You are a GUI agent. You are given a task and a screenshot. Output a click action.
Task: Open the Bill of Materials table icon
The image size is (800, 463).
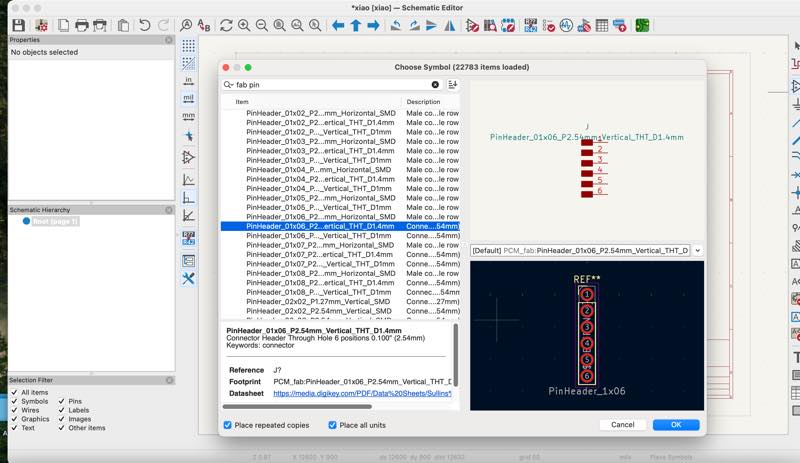pos(602,25)
